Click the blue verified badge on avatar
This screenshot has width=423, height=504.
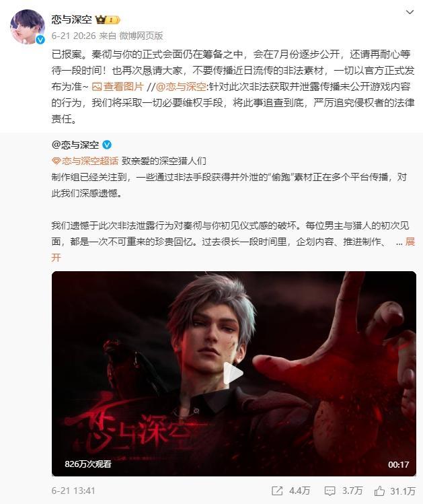pyautogui.click(x=40, y=40)
